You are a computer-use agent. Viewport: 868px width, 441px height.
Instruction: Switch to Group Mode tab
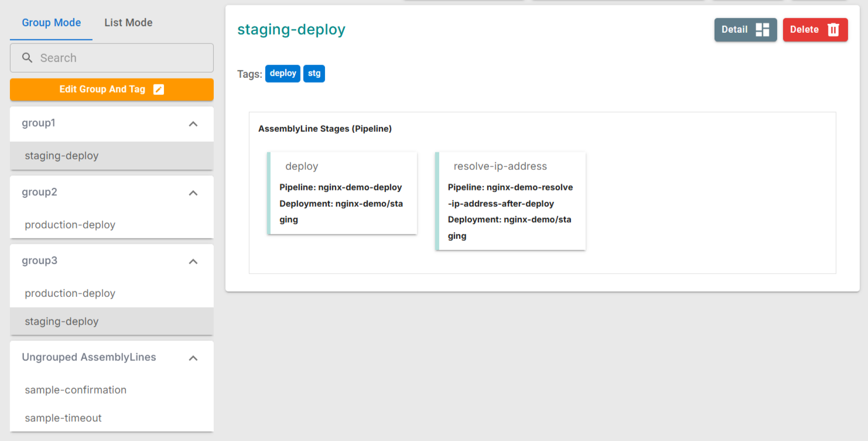pyautogui.click(x=52, y=23)
